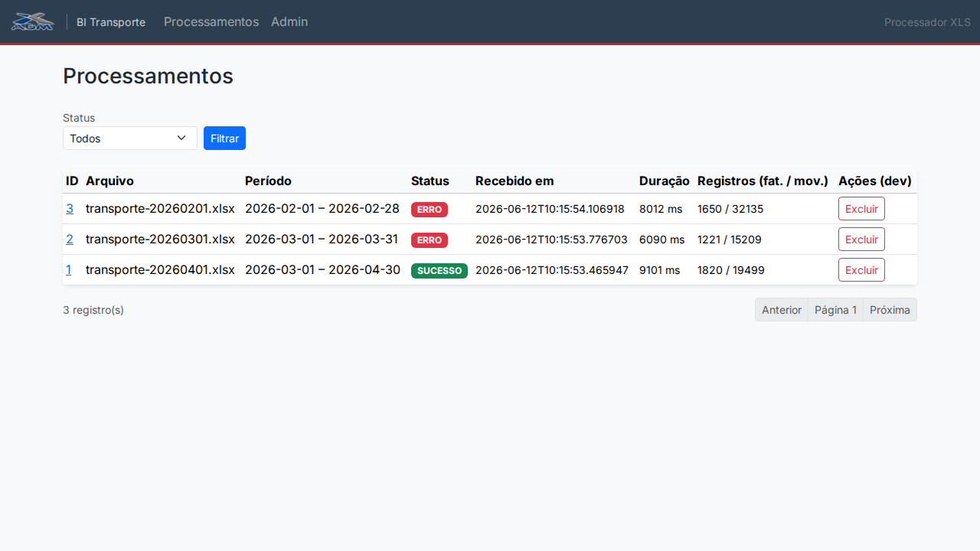The image size is (980, 551).
Task: Open processing record ID 1
Action: [x=69, y=269]
